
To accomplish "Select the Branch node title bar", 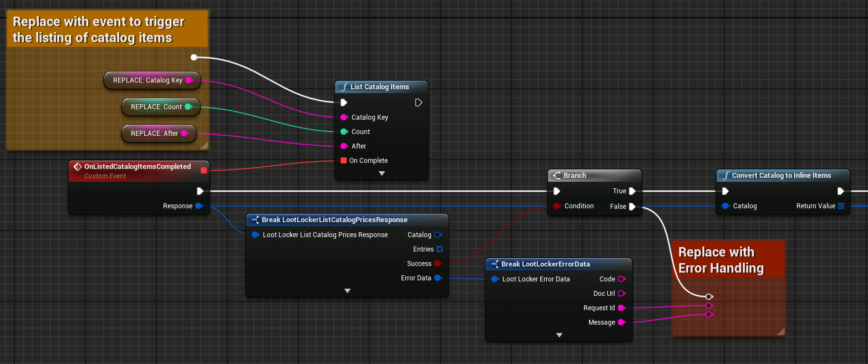I will tap(593, 176).
